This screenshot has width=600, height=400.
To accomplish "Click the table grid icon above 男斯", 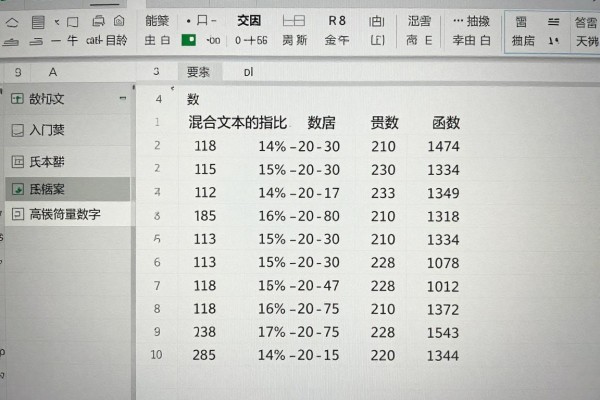I will [293, 21].
